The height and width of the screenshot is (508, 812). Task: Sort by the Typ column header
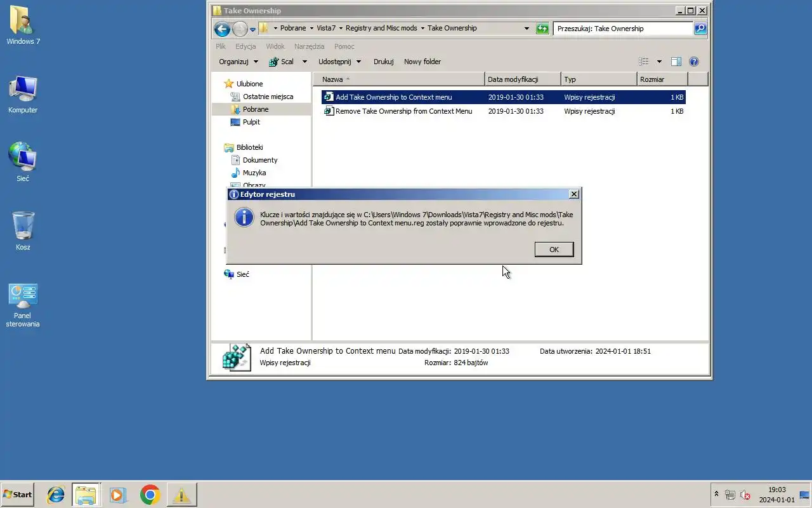(599, 79)
